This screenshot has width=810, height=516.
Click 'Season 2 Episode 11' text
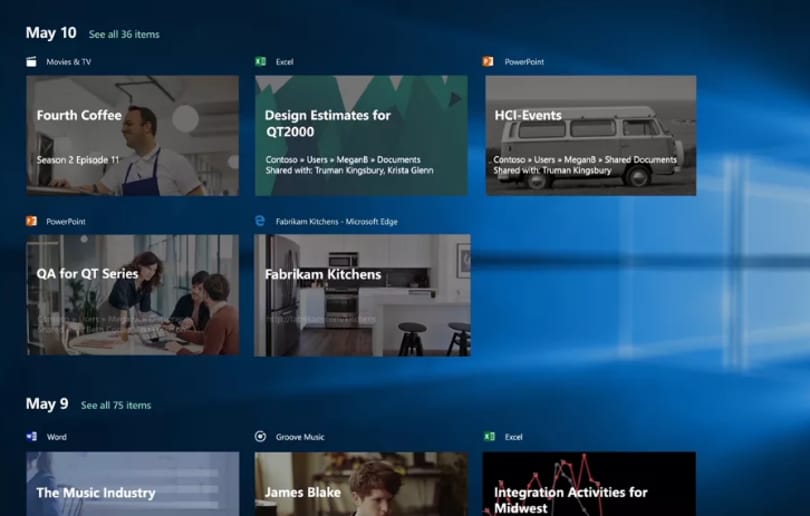78,160
